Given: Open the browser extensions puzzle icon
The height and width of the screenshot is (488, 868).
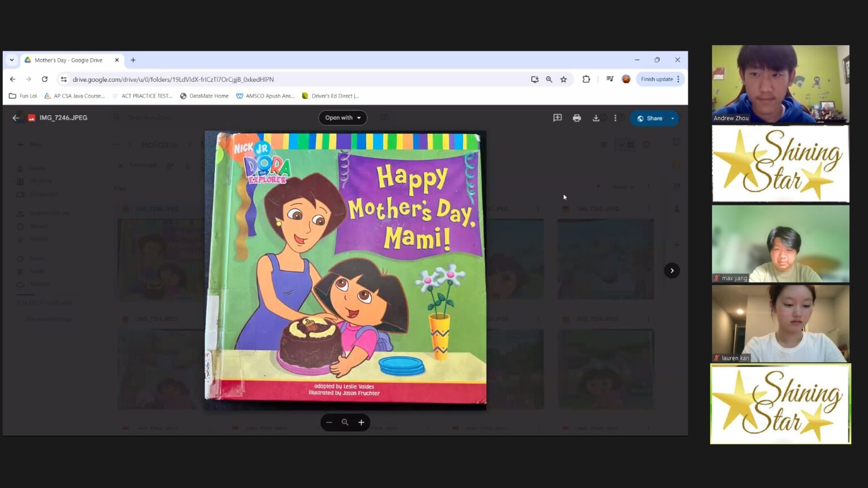Looking at the screenshot, I should pos(586,80).
